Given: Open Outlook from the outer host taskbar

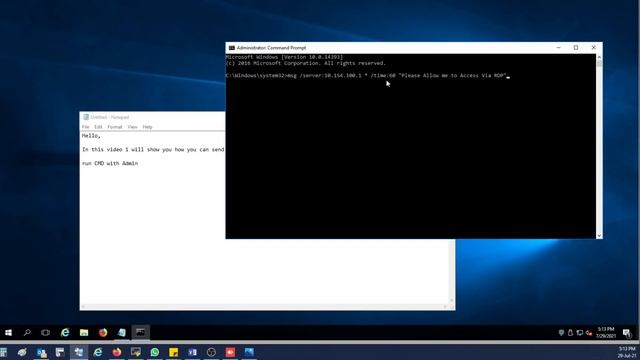Looking at the screenshot, I should tap(41, 352).
